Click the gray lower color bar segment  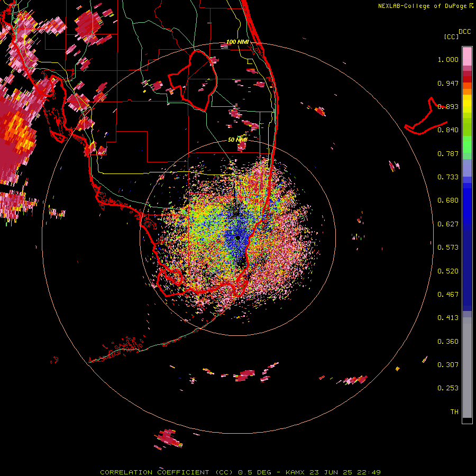[x=467, y=368]
